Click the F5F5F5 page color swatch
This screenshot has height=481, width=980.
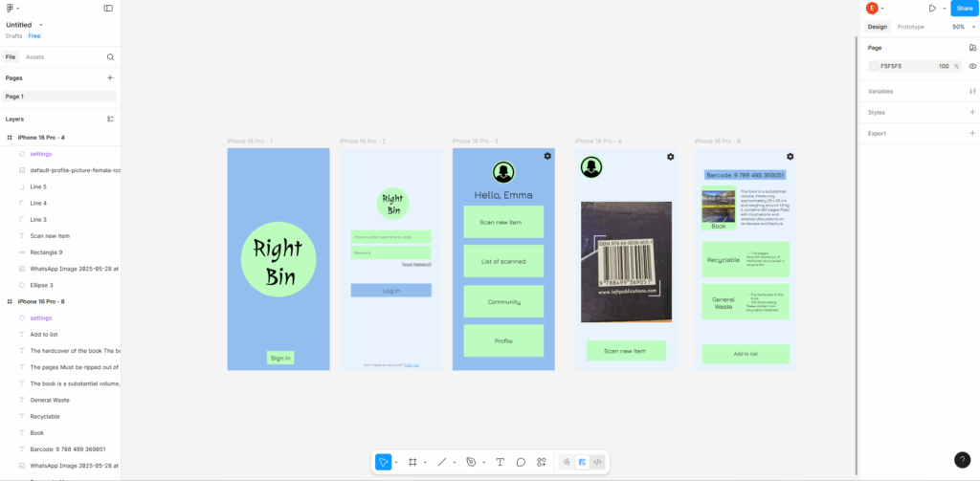[x=874, y=66]
